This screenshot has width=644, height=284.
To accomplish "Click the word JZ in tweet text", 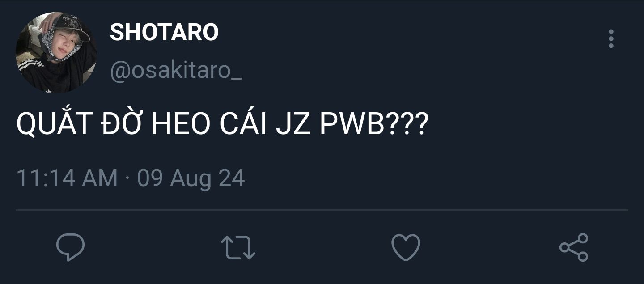I will coord(293,126).
